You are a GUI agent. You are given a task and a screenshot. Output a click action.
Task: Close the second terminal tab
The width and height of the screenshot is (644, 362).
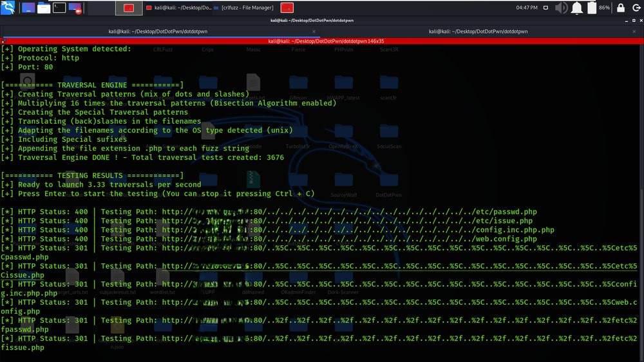(634, 32)
